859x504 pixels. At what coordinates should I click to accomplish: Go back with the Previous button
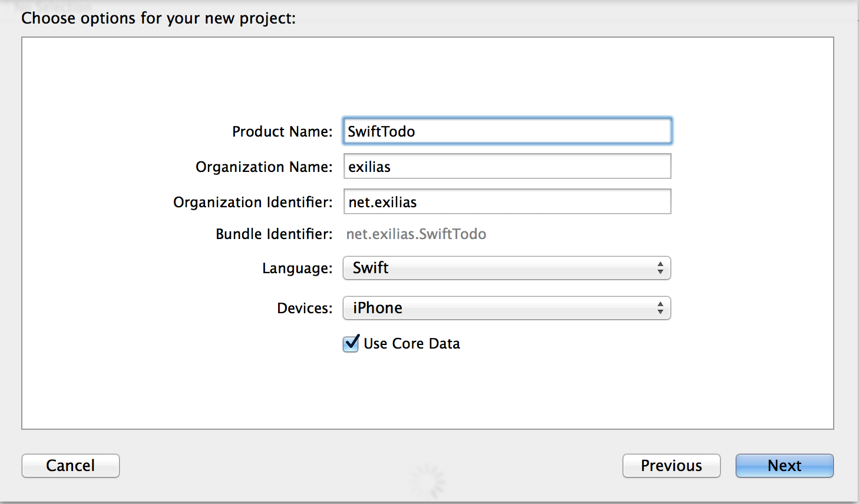[671, 466]
